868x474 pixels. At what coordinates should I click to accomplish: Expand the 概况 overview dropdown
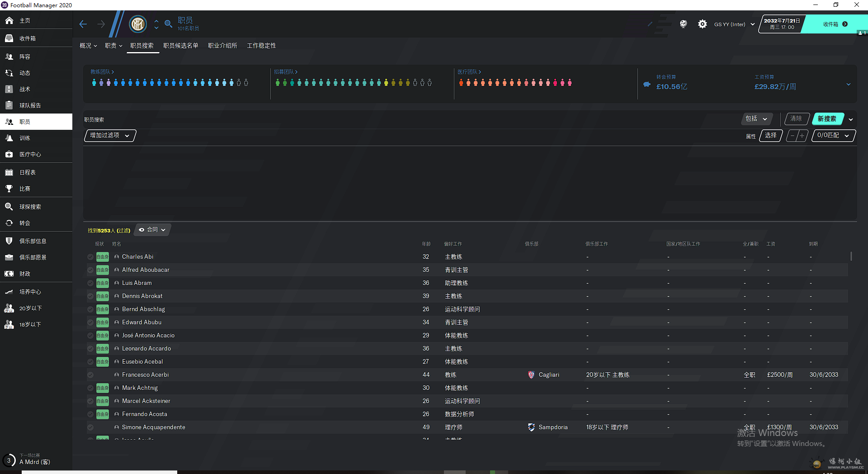88,46
